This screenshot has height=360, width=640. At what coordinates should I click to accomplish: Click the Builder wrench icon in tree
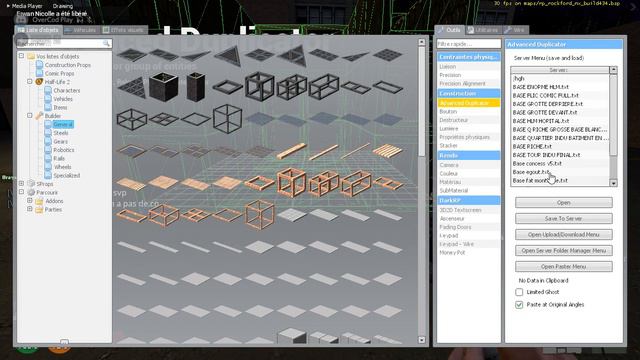coord(39,116)
